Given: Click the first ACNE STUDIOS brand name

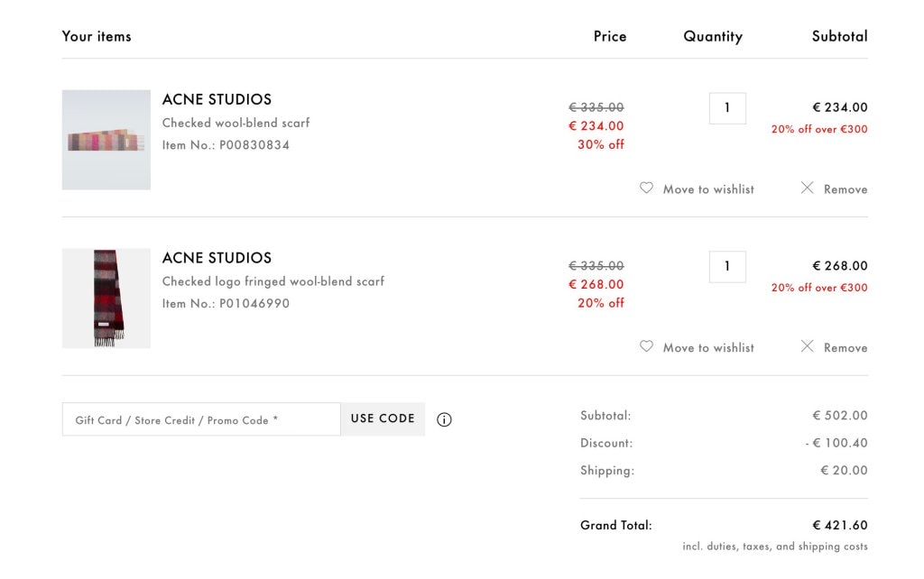Looking at the screenshot, I should pyautogui.click(x=217, y=99).
